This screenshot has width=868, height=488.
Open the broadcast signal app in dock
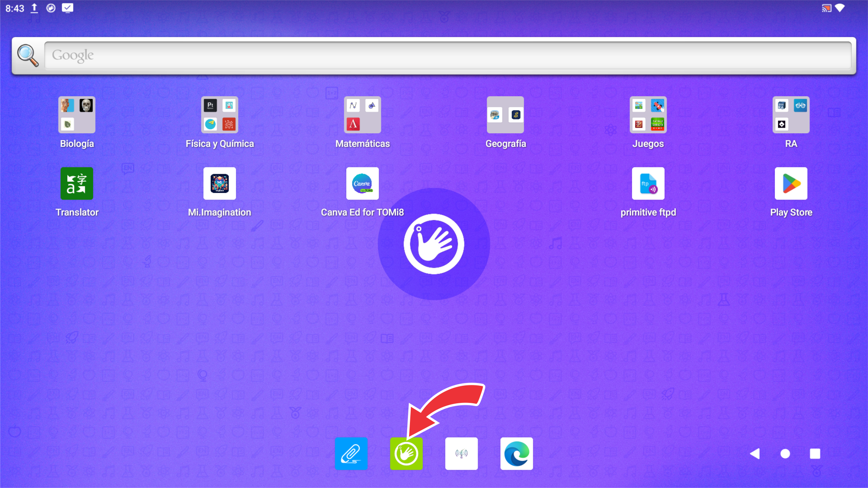[x=461, y=454]
